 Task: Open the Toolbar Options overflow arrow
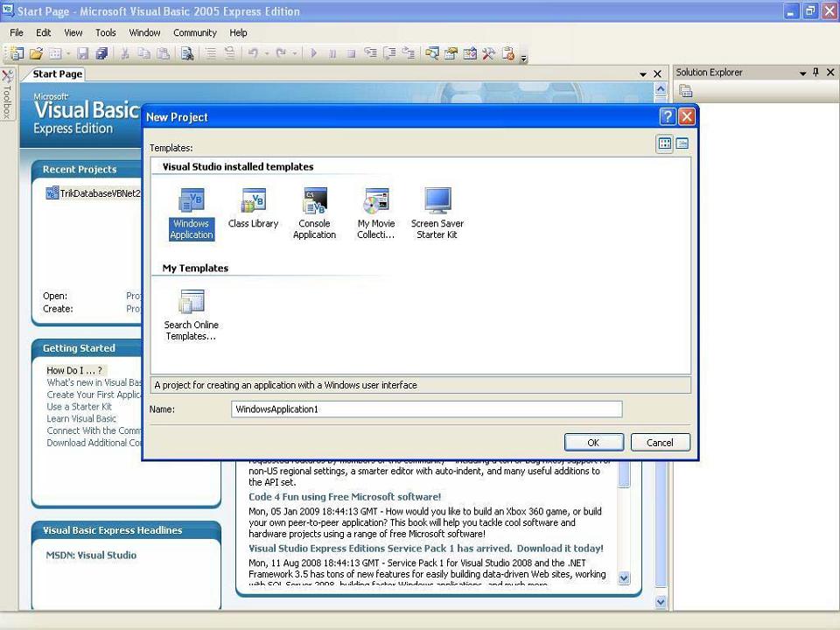click(x=523, y=58)
